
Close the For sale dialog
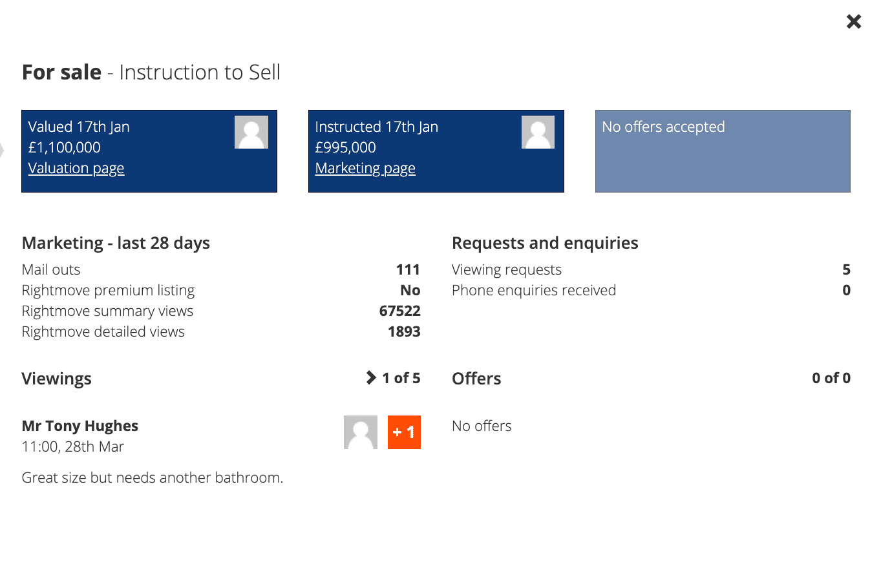tap(854, 21)
